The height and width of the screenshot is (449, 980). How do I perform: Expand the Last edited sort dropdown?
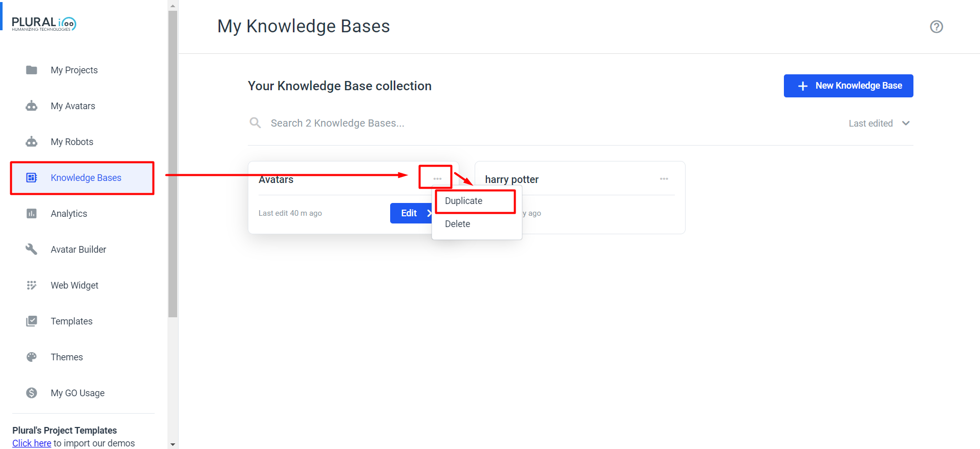pyautogui.click(x=879, y=124)
